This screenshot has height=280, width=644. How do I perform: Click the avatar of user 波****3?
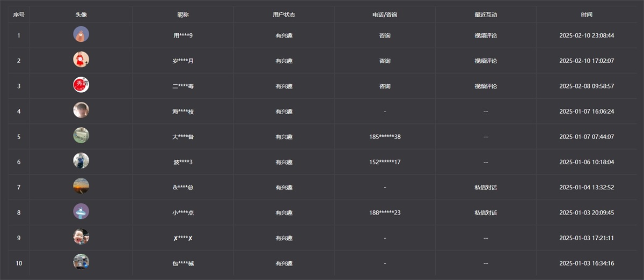coord(81,161)
